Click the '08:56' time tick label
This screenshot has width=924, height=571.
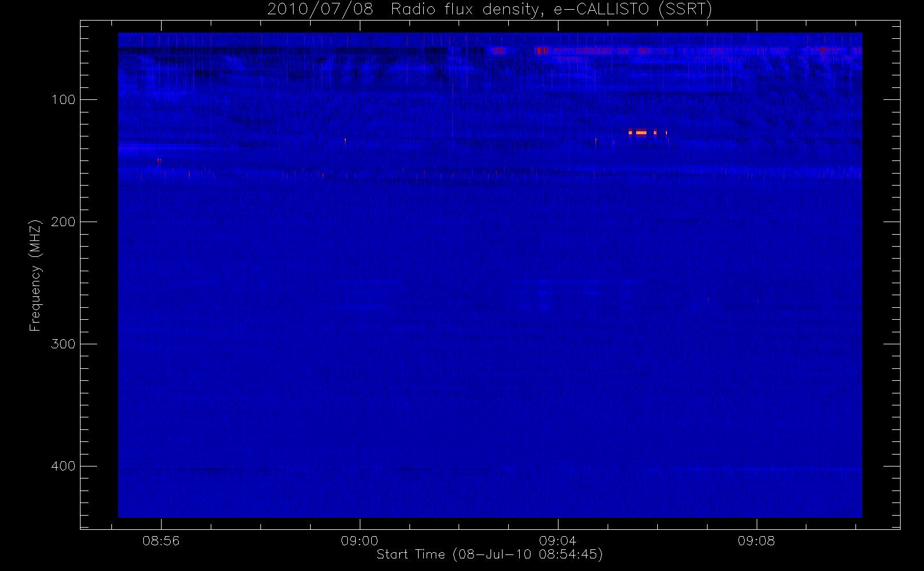click(161, 541)
